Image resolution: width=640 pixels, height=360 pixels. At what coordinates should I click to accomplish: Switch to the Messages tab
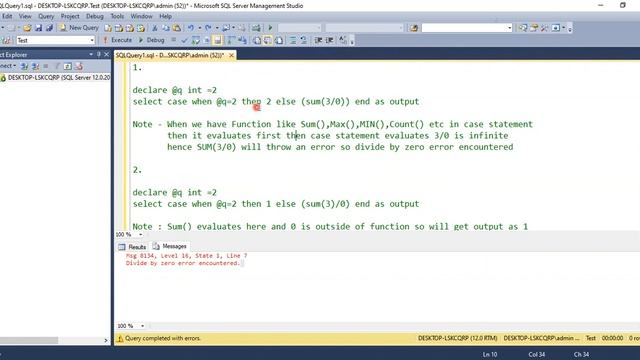[169, 247]
